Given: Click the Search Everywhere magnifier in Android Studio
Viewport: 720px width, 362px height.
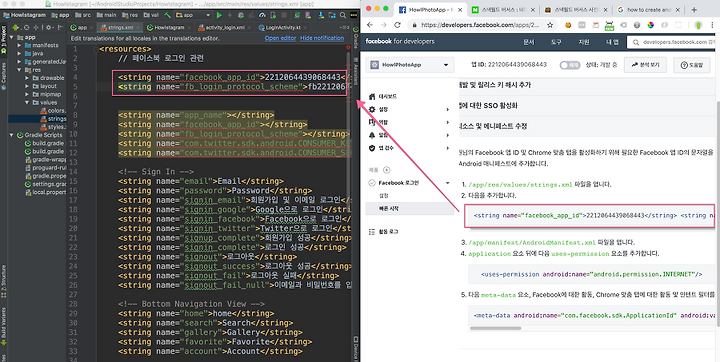Looking at the screenshot, I should pyautogui.click(x=343, y=15).
